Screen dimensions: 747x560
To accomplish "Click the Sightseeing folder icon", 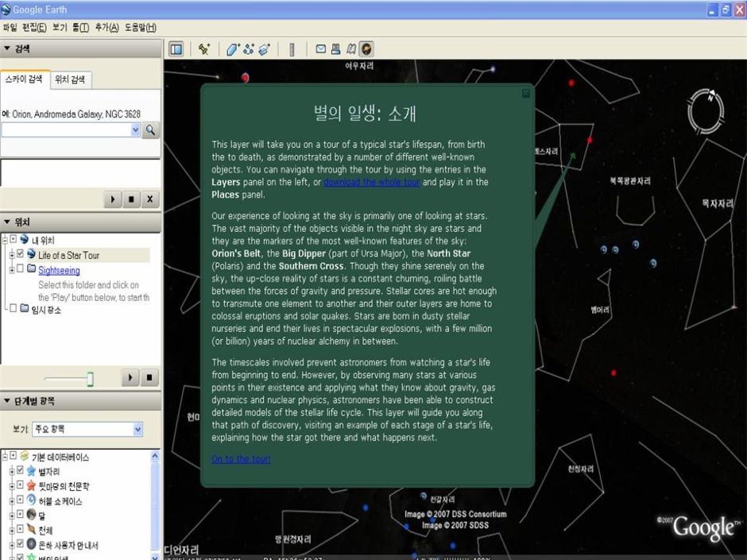I will tap(32, 268).
